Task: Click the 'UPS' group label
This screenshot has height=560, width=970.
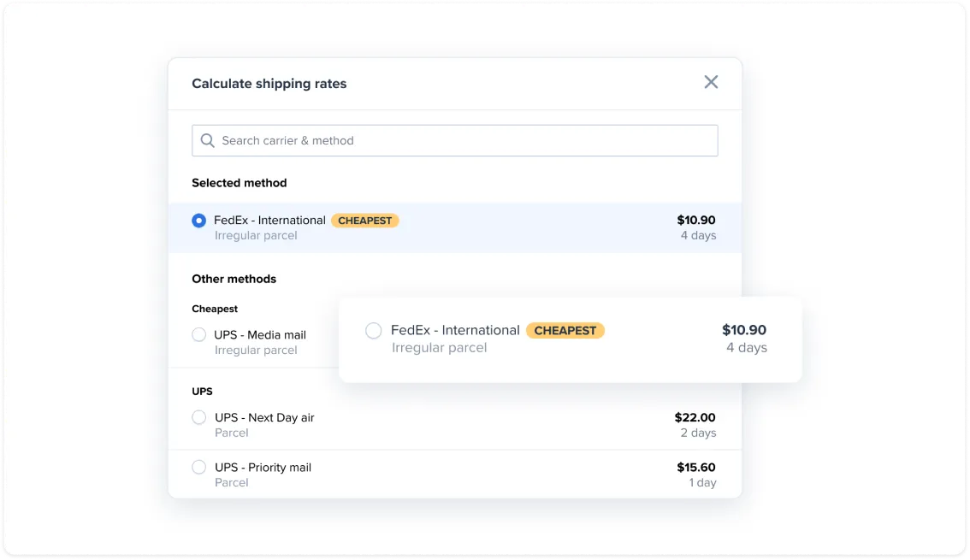Action: (202, 392)
